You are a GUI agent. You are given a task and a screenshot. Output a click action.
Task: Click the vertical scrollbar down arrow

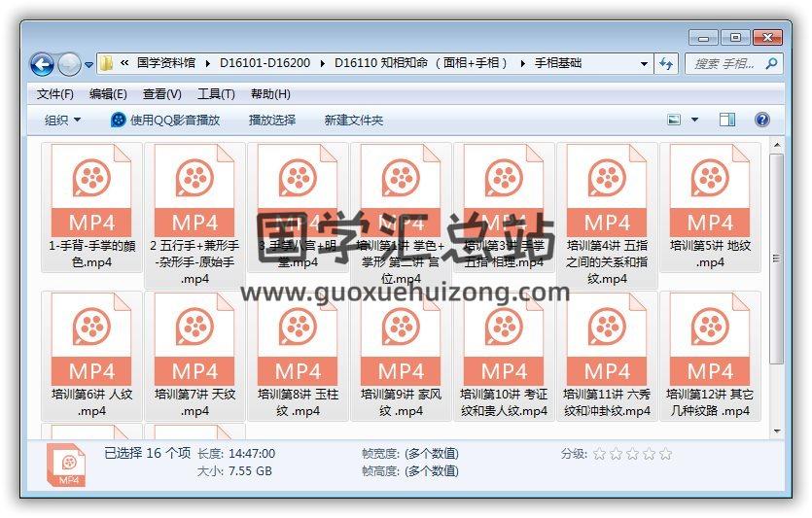(x=776, y=431)
